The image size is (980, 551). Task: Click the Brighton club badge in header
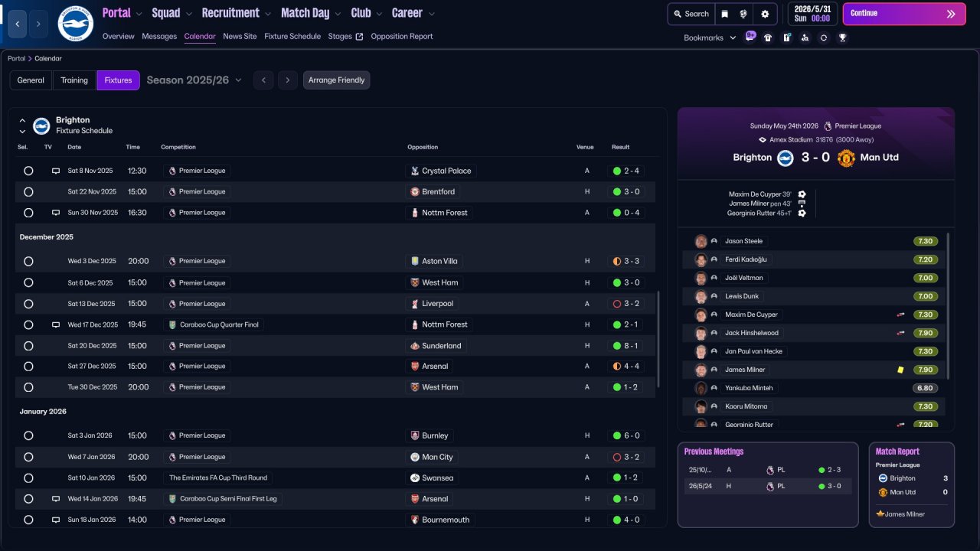pos(75,23)
